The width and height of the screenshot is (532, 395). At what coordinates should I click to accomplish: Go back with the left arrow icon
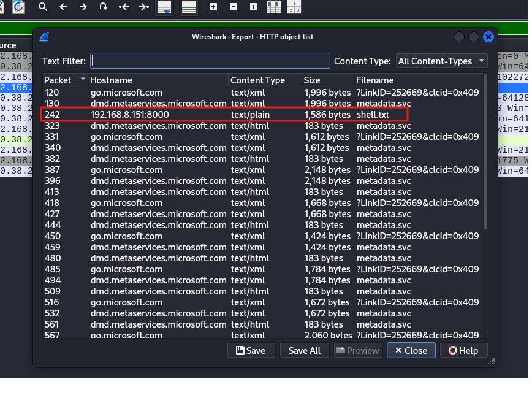click(63, 7)
